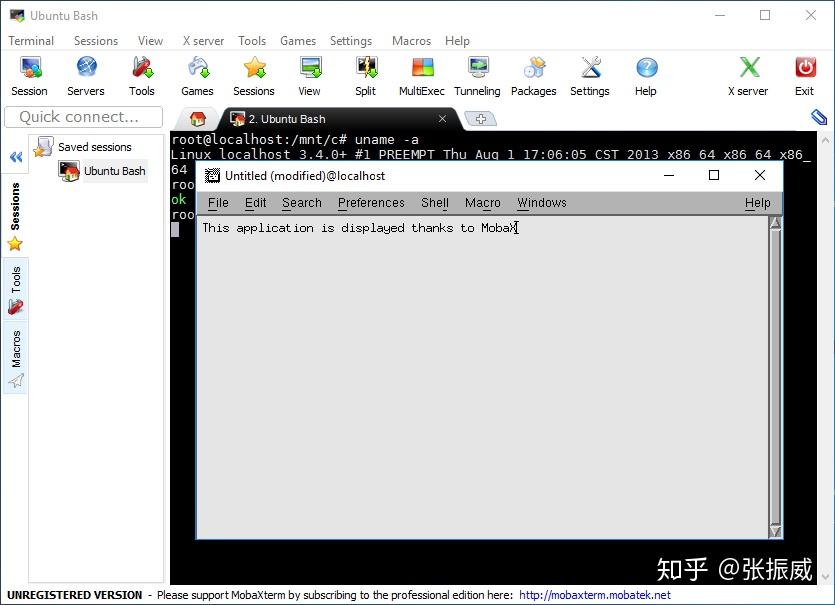Screen dimensions: 835x605
Task: Open Search menu in Untitled editor window
Action: (302, 203)
